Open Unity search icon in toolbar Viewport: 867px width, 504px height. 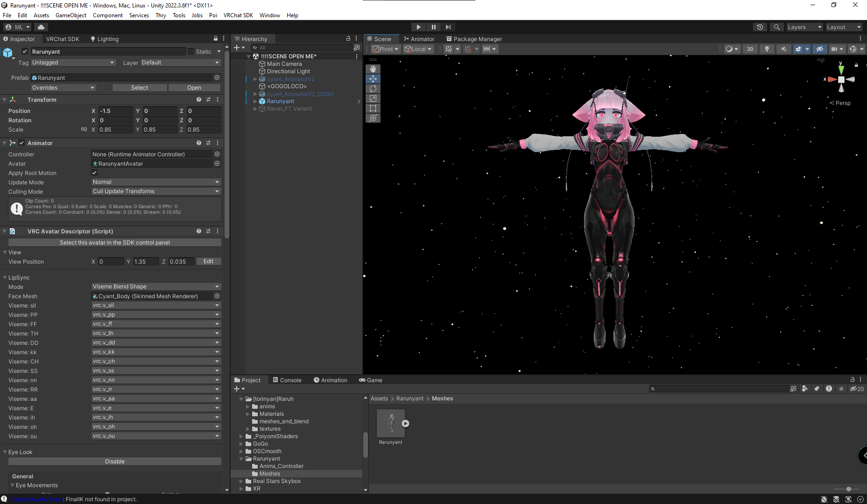click(x=776, y=27)
